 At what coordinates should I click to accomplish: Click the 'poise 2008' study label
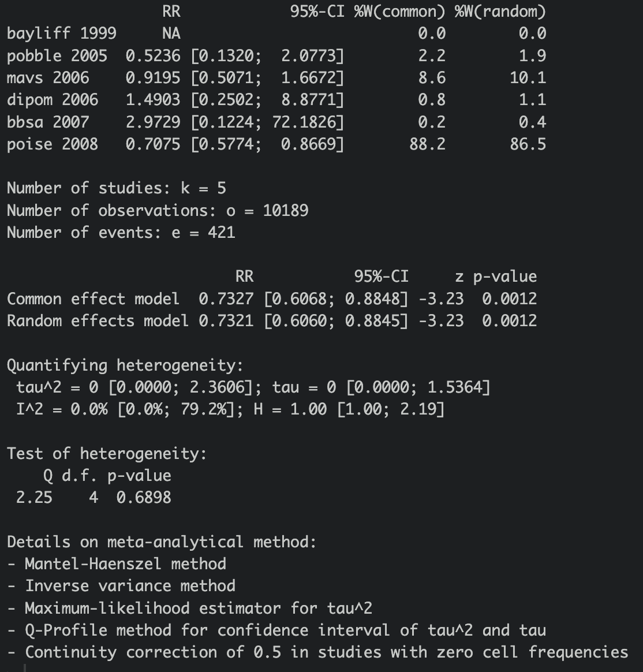53,144
